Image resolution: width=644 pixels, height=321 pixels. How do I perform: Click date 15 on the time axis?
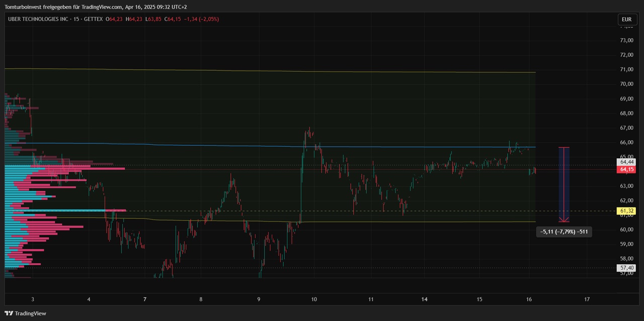(x=479, y=299)
